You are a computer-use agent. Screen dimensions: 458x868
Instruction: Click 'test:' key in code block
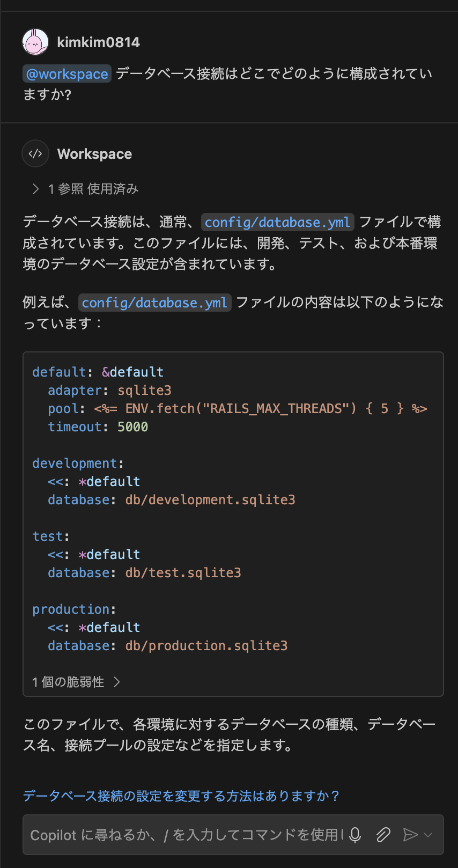point(51,536)
